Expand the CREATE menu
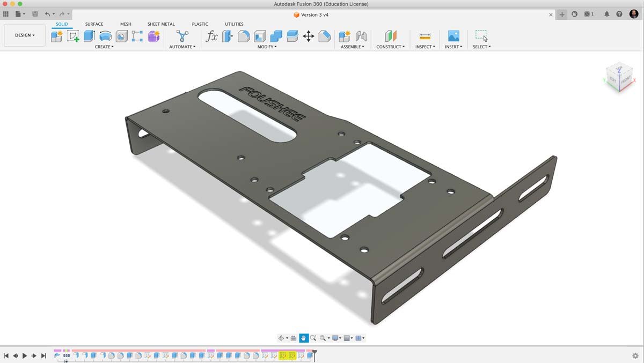 coord(104,47)
